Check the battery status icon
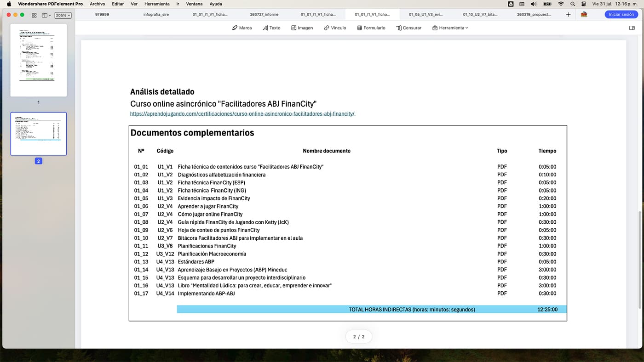This screenshot has height=362, width=644. point(547,4)
